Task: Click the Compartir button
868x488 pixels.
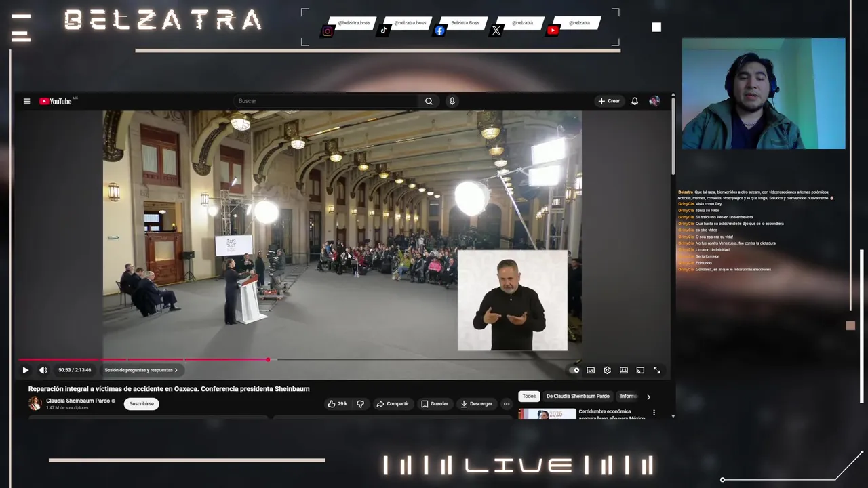Action: pos(393,404)
